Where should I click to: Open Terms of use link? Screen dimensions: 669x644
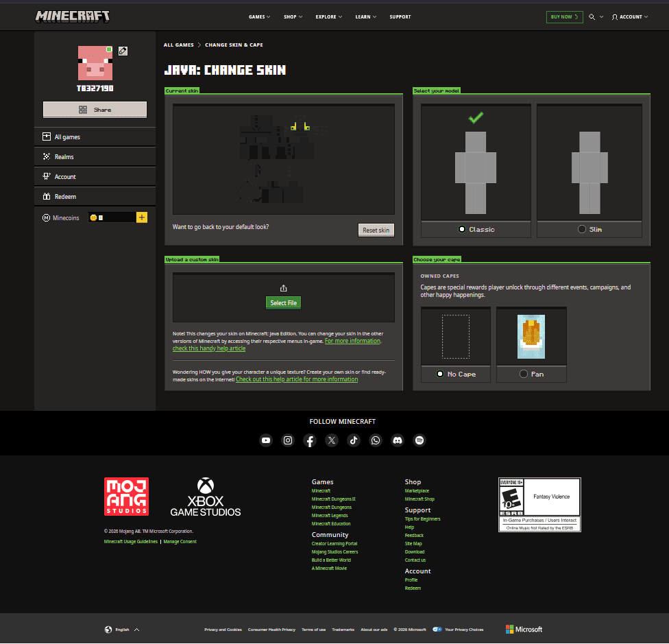point(314,630)
